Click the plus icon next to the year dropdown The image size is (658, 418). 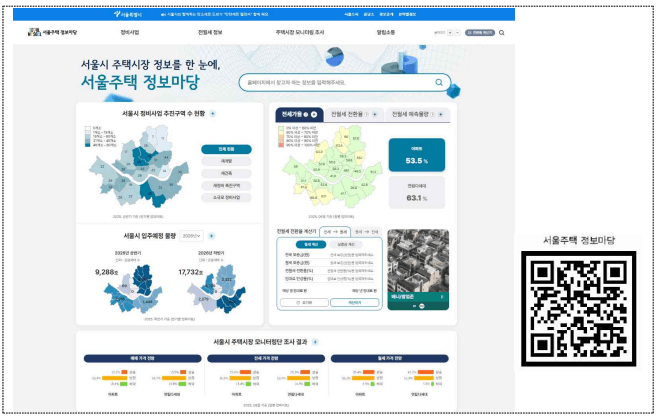pos(211,236)
